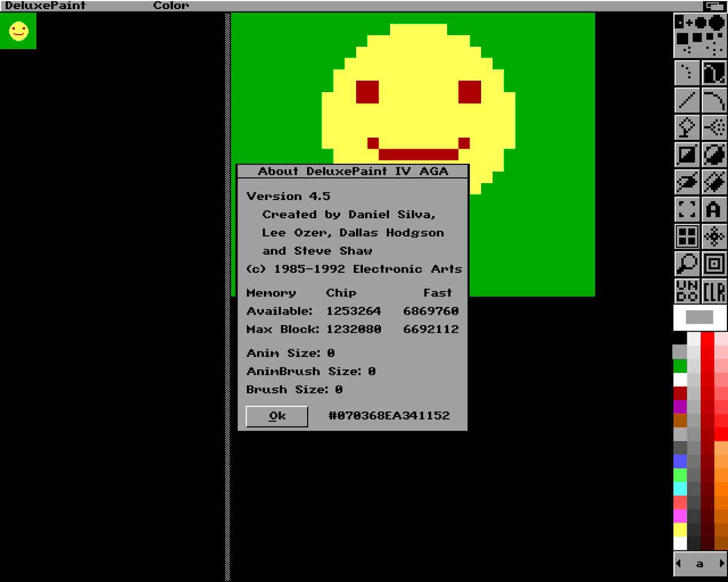Screen dimensions: 728x582
Task: Click chip available value 1253264
Action: coord(354,311)
